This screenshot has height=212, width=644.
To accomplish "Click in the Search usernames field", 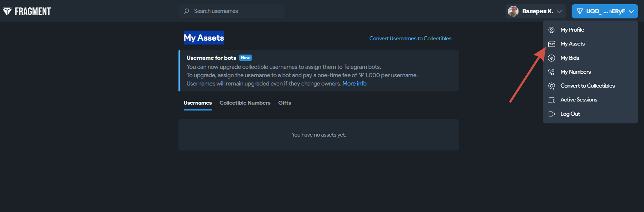I will pos(232,11).
